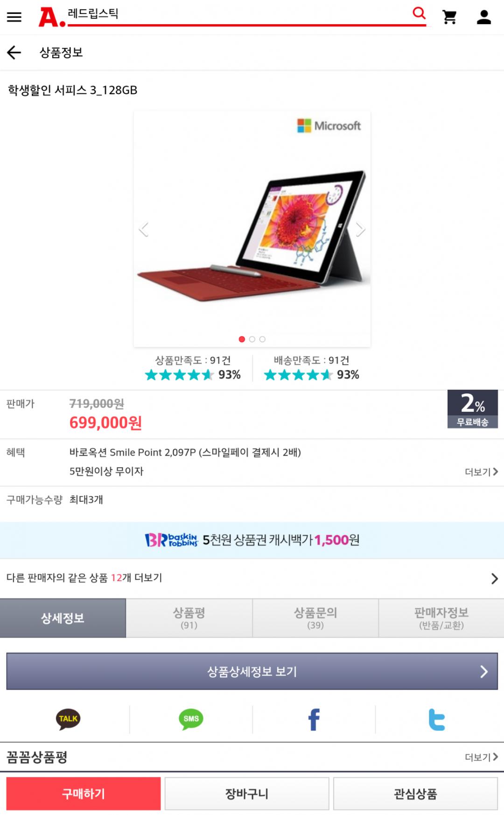Go back with the arrow icon
This screenshot has width=504, height=815.
(14, 52)
